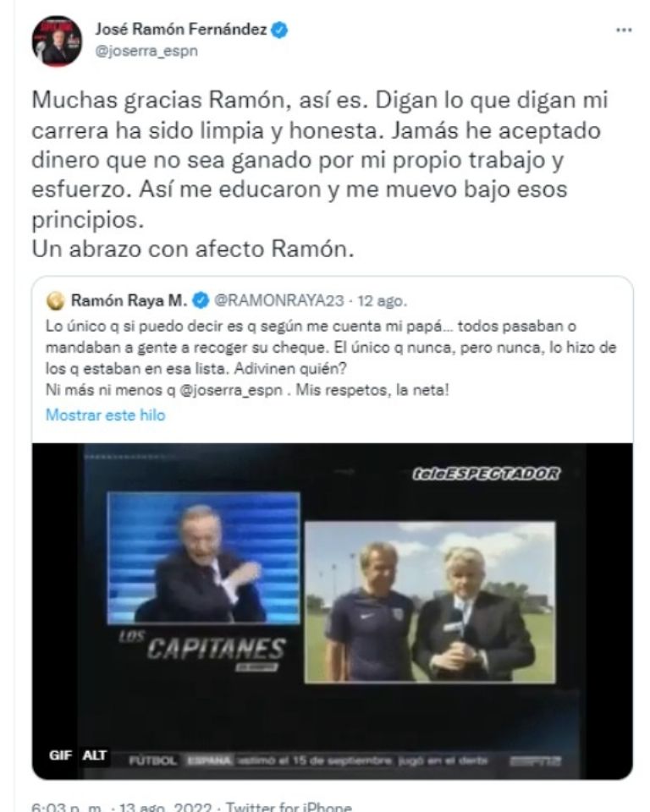Viewport: 650px width, 812px height.
Task: Open quoted author Ramón Raya M. name
Action: pyautogui.click(x=129, y=300)
